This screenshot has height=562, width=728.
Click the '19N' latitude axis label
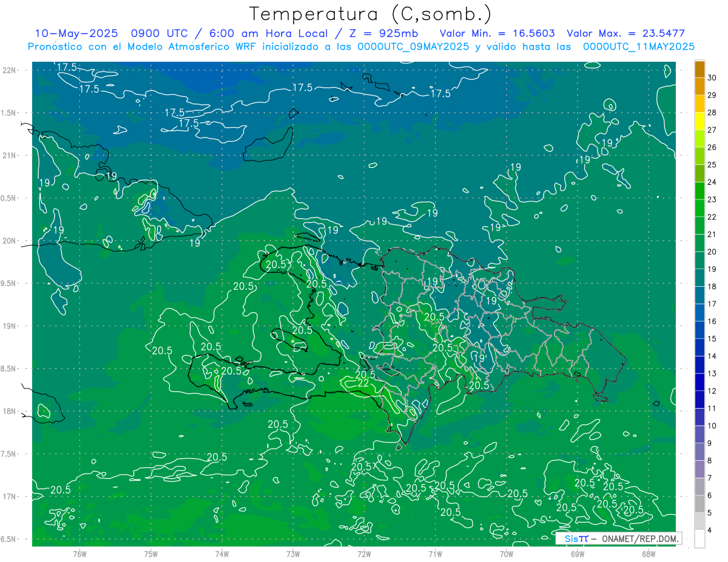tap(8, 326)
